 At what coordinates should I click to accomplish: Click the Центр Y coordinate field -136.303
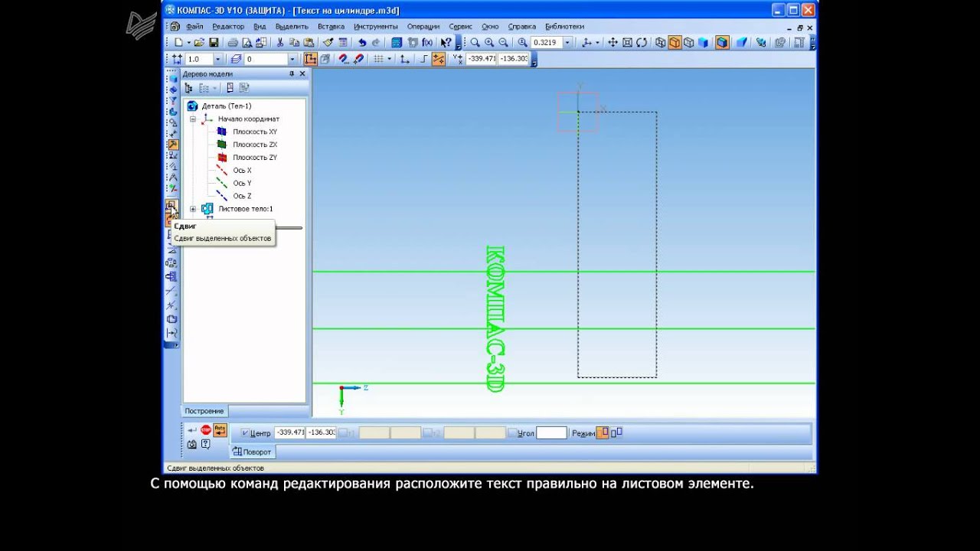[x=321, y=433]
